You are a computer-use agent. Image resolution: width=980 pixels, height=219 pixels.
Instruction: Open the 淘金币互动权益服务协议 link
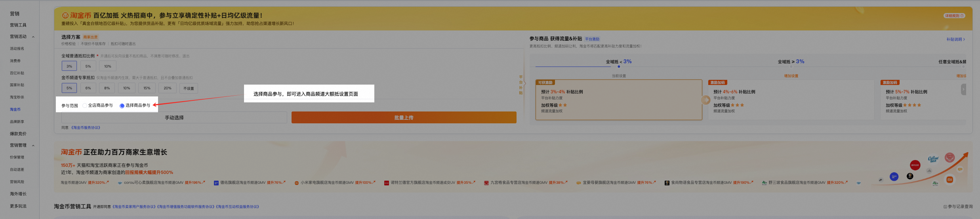(237, 207)
